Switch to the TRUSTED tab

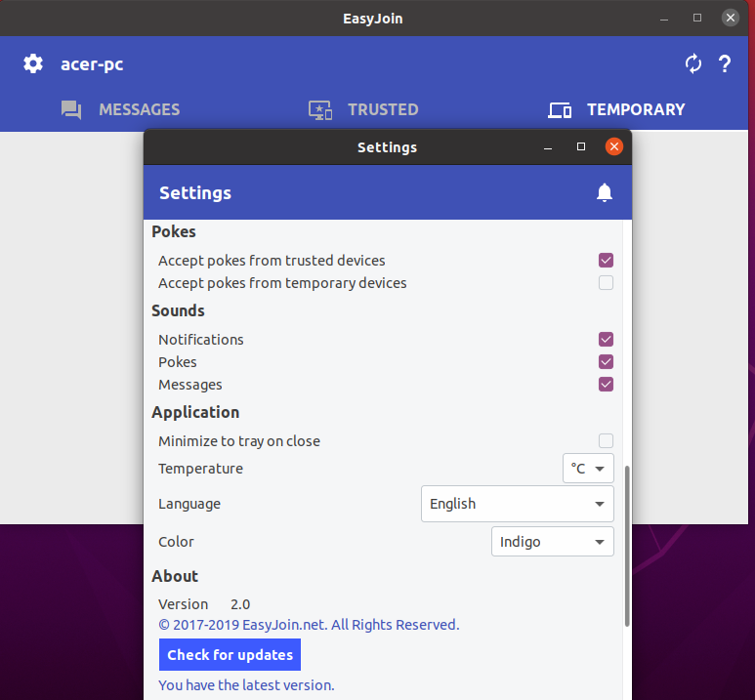[363, 109]
